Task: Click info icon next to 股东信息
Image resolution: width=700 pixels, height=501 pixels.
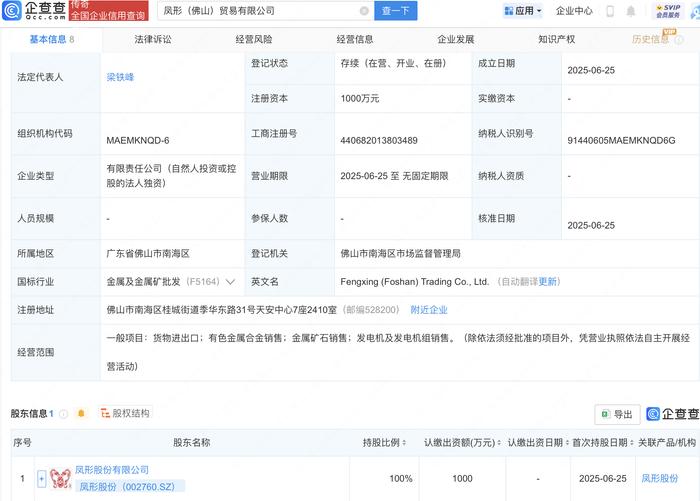Action: (x=63, y=414)
